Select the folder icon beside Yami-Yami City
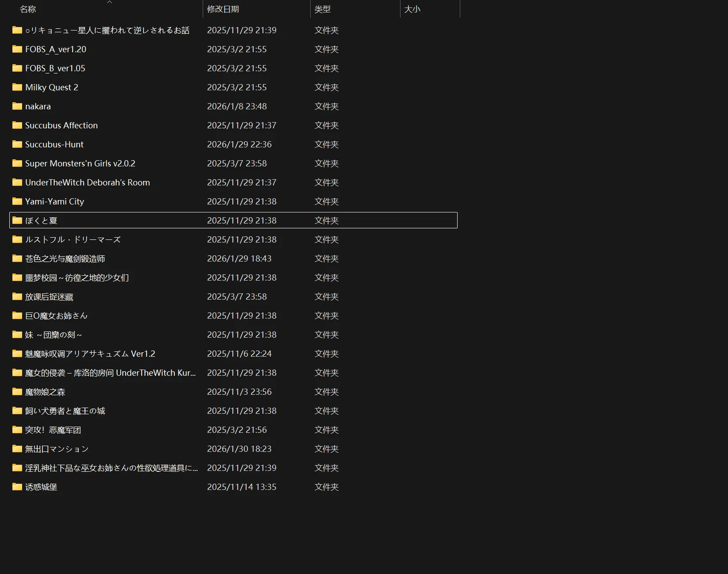This screenshot has height=574, width=728. pos(17,201)
